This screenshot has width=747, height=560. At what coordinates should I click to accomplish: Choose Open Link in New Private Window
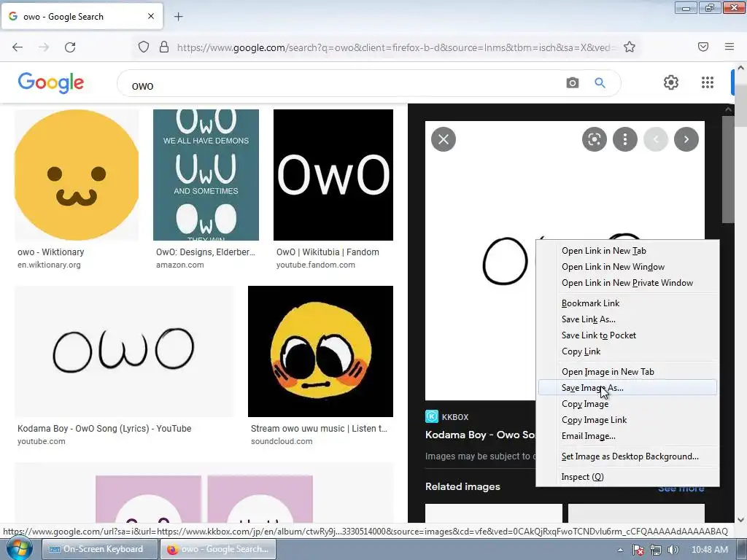pyautogui.click(x=627, y=283)
